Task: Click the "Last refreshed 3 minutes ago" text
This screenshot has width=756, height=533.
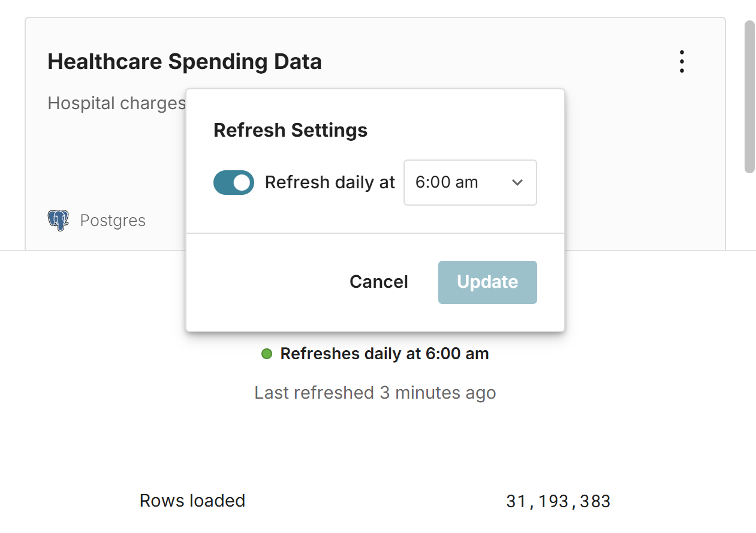Action: 375,393
